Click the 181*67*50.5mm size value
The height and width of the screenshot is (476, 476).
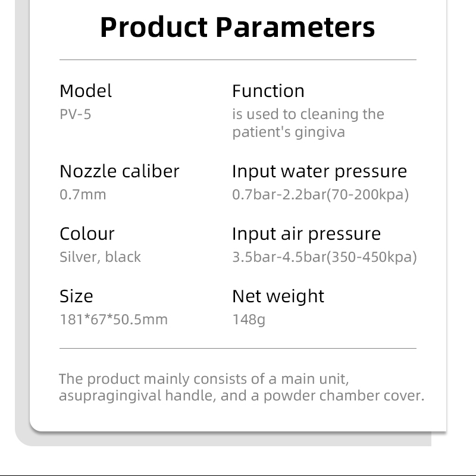point(114,319)
